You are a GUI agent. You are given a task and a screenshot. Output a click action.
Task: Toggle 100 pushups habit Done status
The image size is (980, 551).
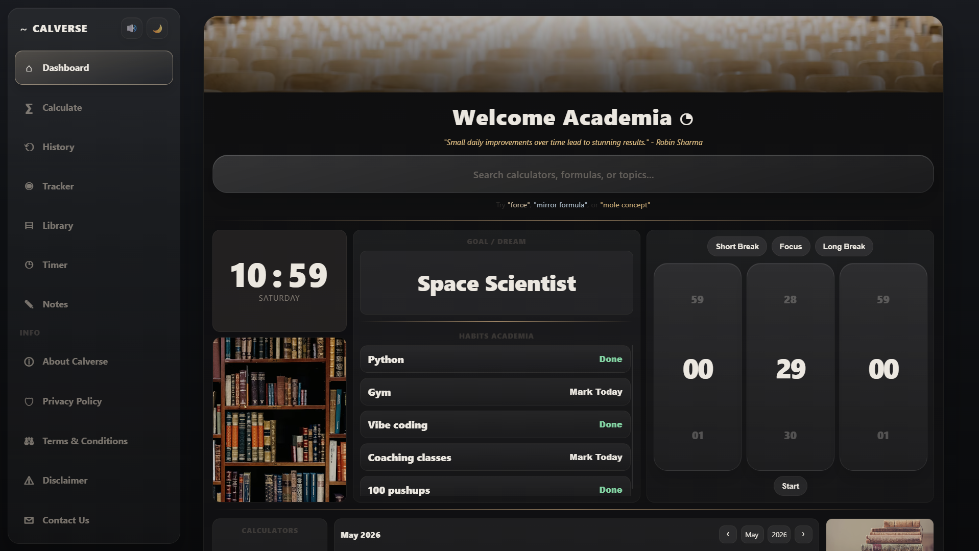coord(610,490)
